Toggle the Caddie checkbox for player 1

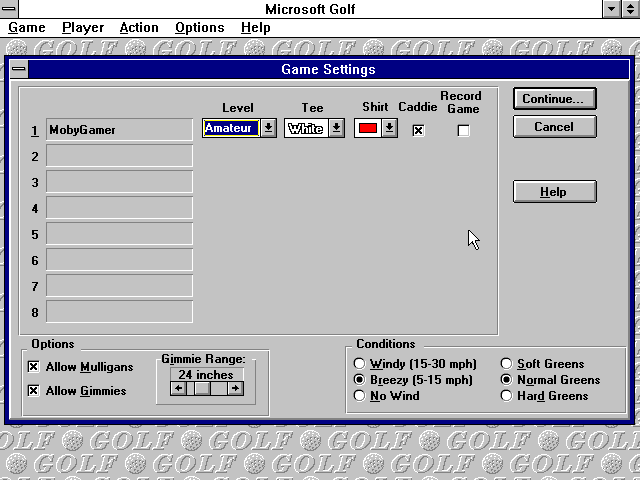click(418, 130)
